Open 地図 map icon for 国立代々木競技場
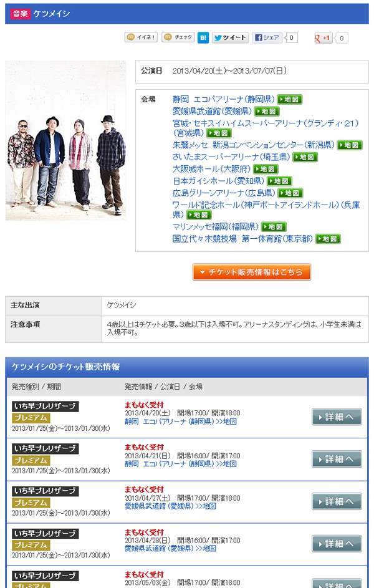The image size is (374, 588). coord(328,239)
